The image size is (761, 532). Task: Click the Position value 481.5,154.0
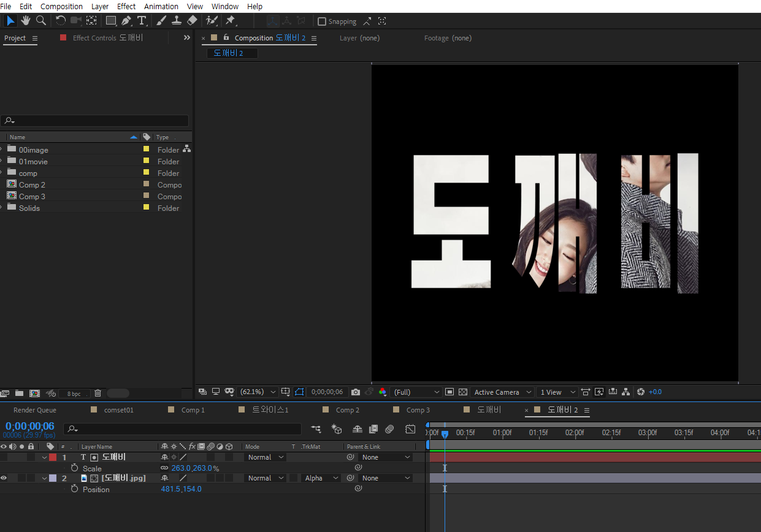click(181, 488)
